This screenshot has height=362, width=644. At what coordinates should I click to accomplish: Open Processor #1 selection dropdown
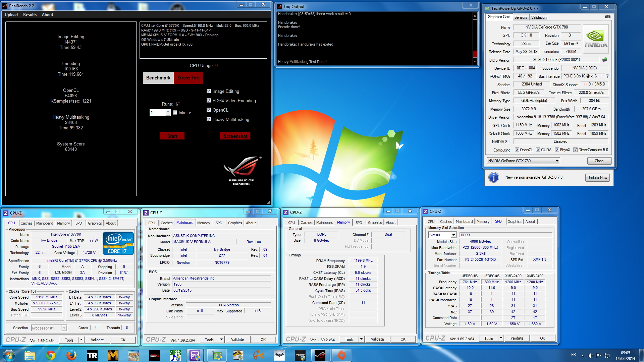point(49,328)
